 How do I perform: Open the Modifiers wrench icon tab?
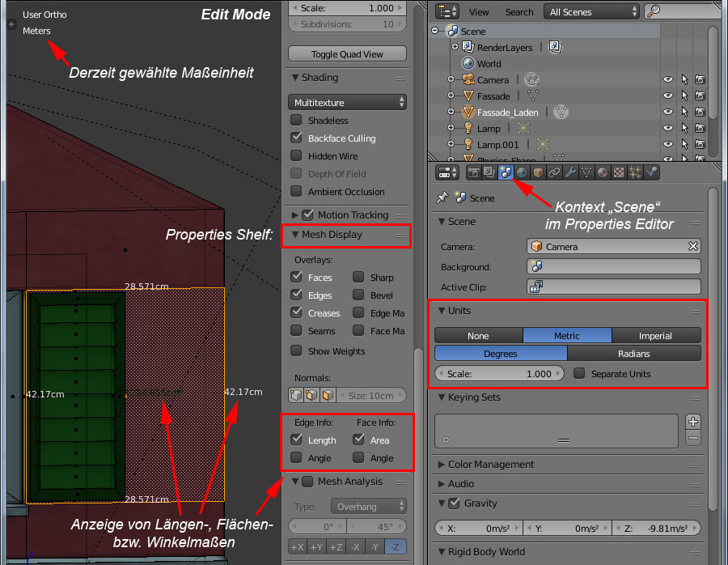click(x=570, y=172)
